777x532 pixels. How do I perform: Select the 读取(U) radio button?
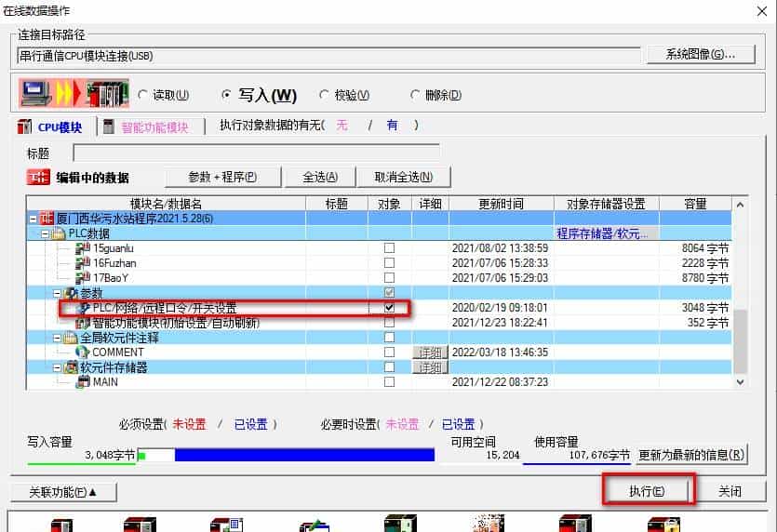click(x=142, y=95)
